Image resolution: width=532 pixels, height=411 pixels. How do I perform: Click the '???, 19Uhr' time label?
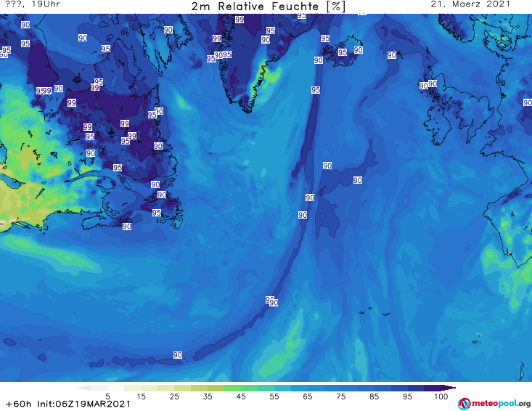pos(33,4)
